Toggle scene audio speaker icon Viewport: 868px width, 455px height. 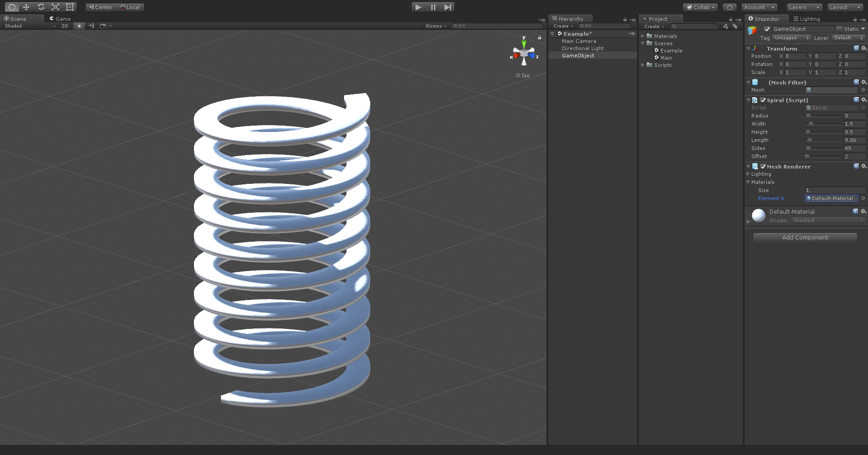pyautogui.click(x=91, y=26)
